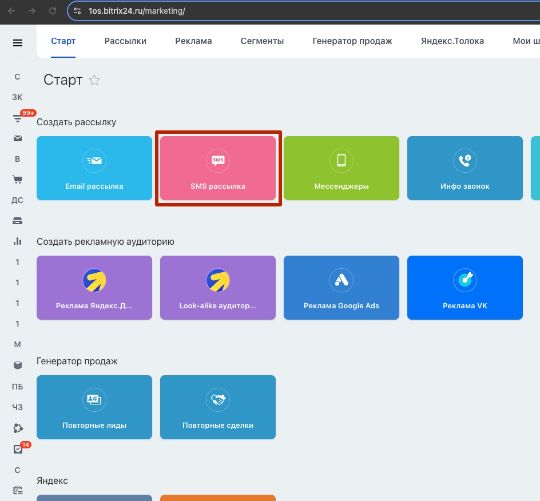Screen dimensions: 540x501
Task: Open the Инфо звонок tile
Action: 465,168
